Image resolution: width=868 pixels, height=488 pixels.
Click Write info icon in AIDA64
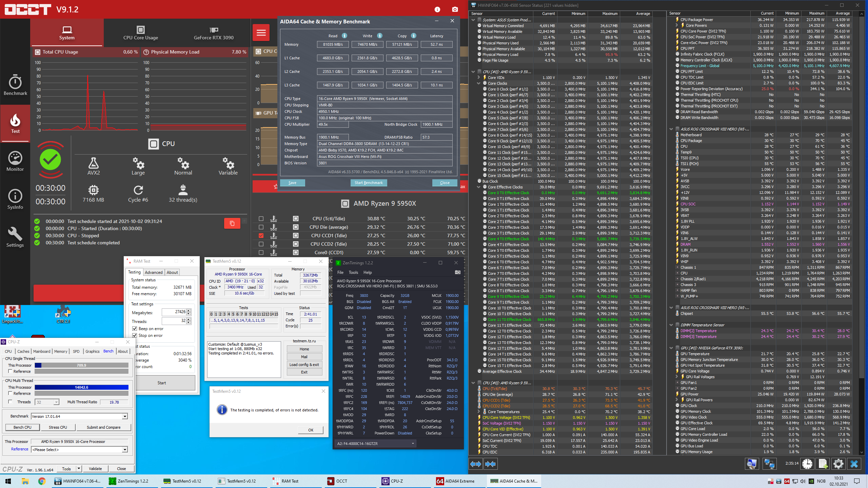380,36
